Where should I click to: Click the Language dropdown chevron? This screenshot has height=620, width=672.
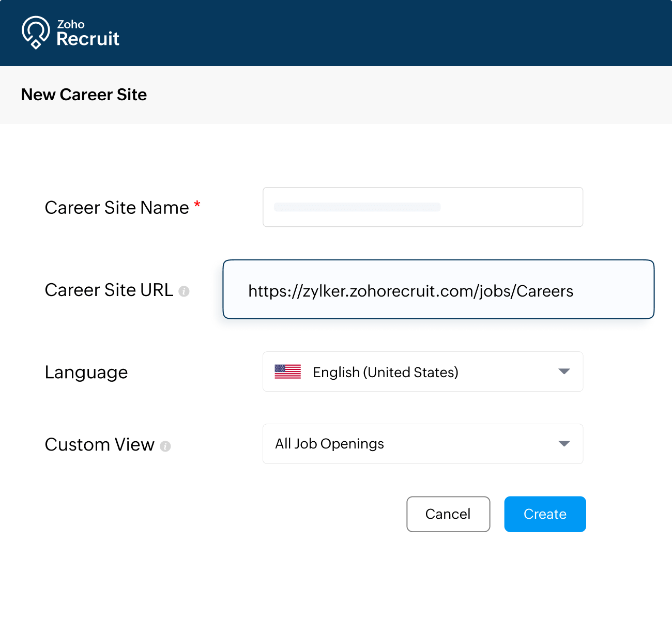(564, 371)
